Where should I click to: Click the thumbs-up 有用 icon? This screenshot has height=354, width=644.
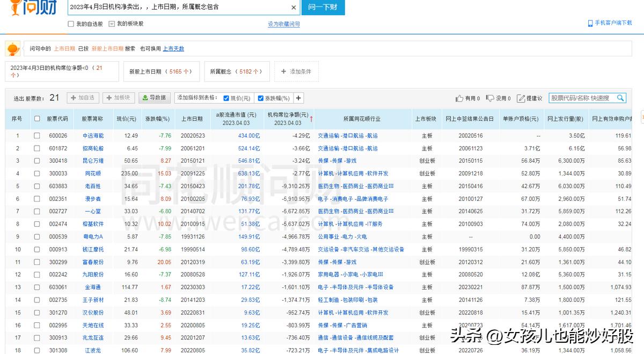coord(459,98)
